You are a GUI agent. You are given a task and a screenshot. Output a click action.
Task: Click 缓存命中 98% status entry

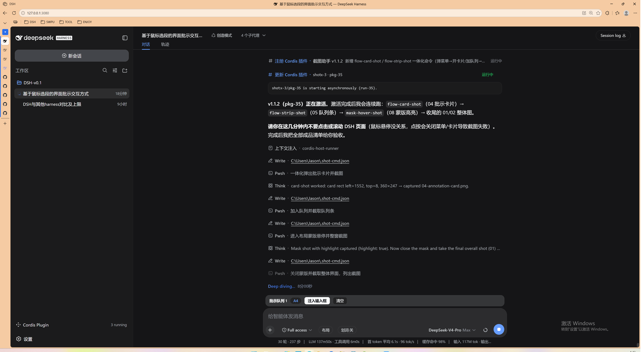click(434, 341)
